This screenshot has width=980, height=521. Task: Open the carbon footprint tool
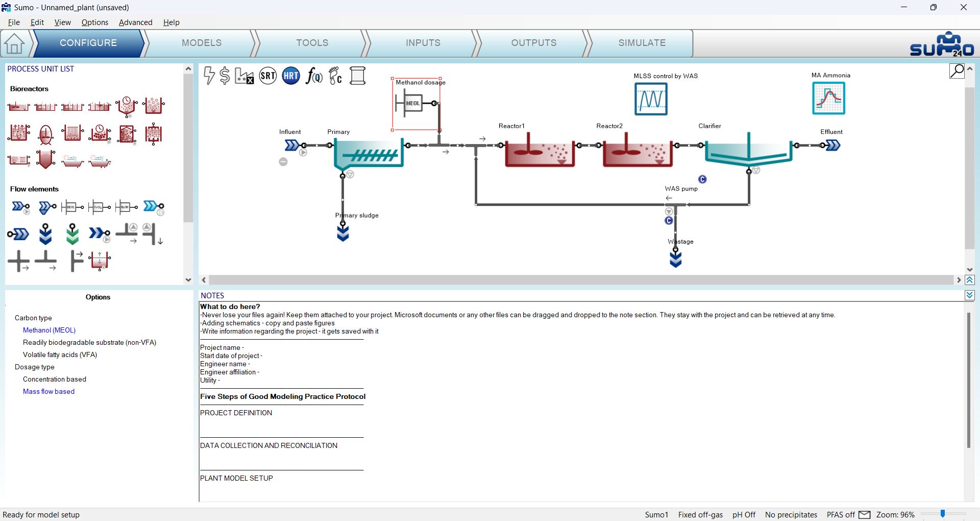pos(335,76)
